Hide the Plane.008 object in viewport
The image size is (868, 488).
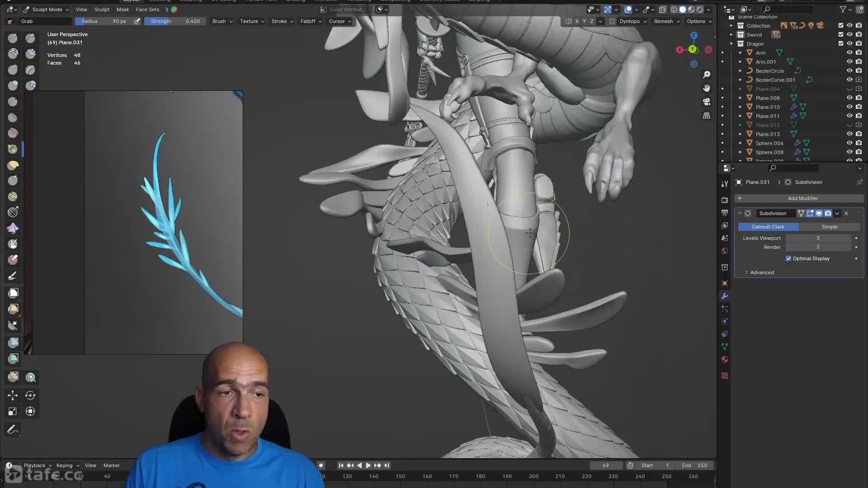pyautogui.click(x=849, y=98)
